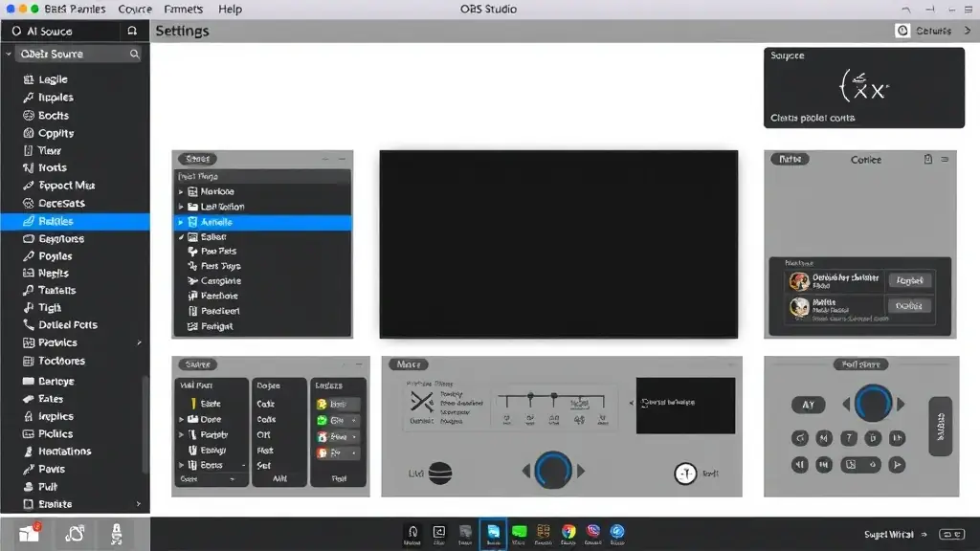Expand the Dore row arrow
Screen dimensions: 980x551
click(x=182, y=419)
